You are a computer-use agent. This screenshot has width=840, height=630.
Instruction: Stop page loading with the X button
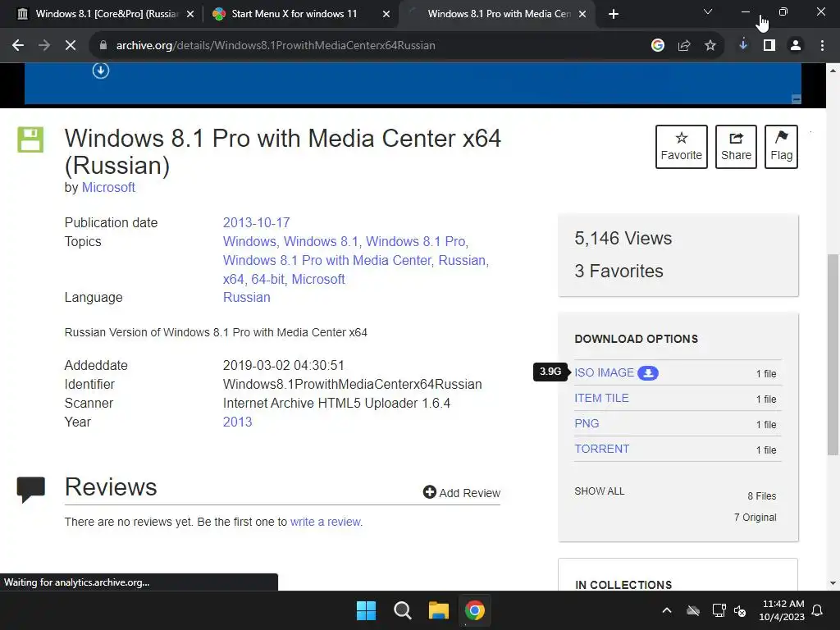71,46
